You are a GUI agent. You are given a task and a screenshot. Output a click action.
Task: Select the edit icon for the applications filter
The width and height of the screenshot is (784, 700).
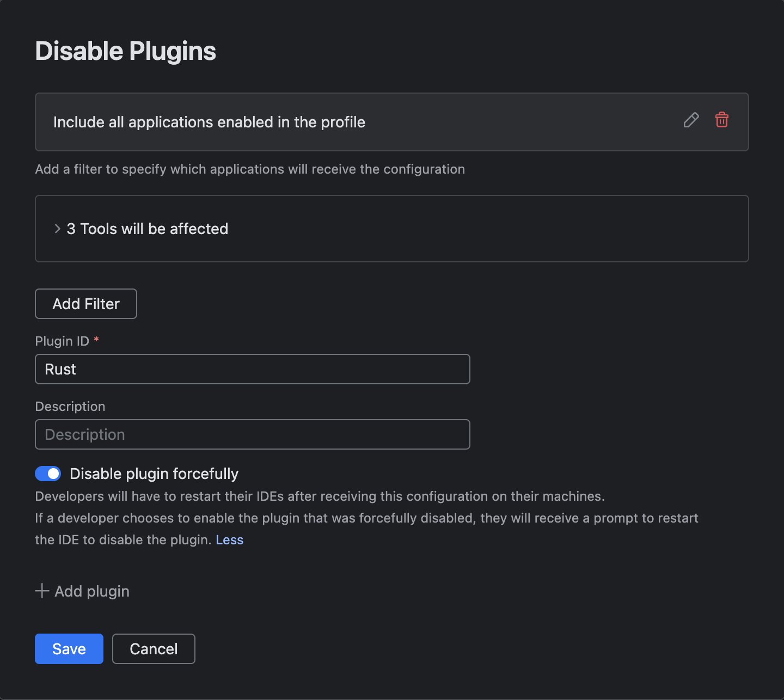691,121
